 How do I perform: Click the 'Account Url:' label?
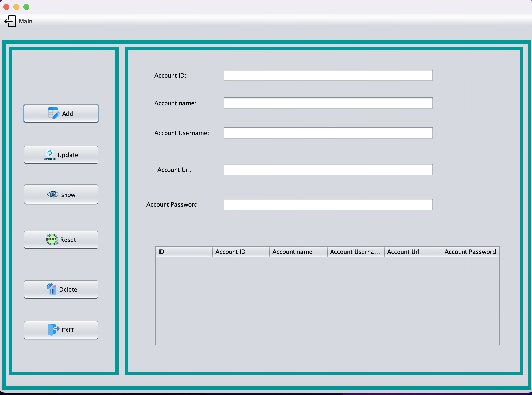[174, 170]
